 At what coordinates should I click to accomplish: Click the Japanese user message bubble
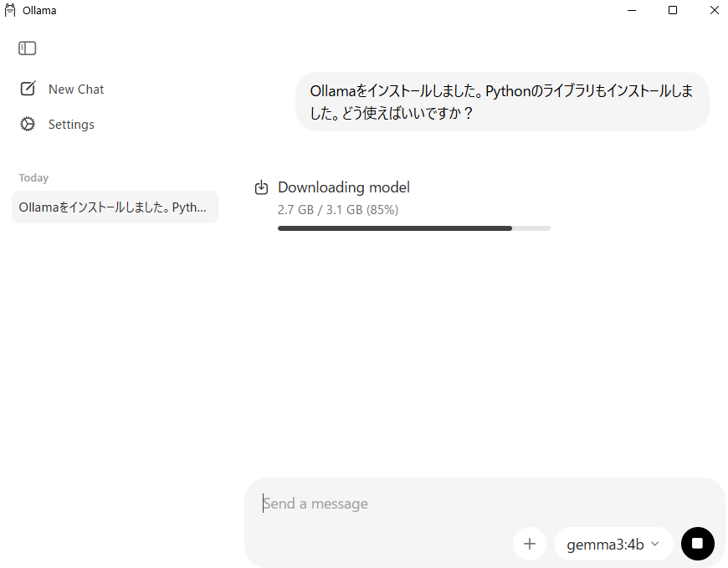(x=502, y=101)
